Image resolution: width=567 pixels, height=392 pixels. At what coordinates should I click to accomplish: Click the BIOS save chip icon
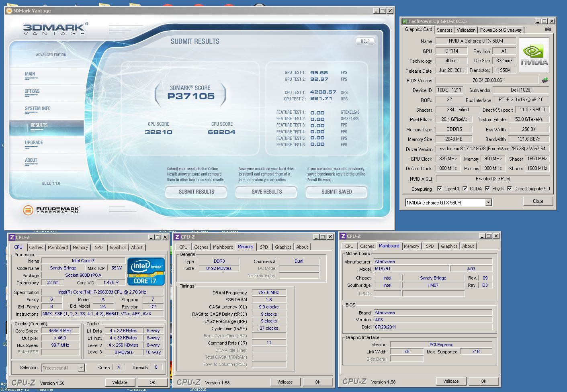coord(545,80)
